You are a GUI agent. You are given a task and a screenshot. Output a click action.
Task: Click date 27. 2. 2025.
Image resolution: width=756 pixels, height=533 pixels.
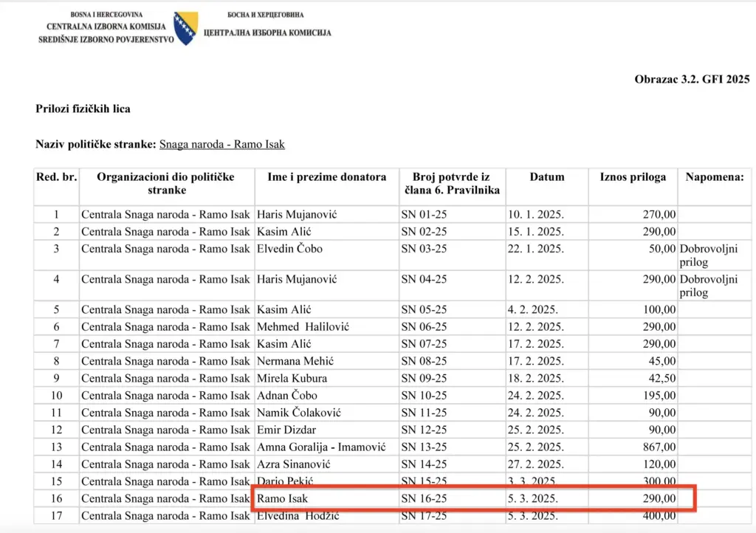(x=536, y=464)
